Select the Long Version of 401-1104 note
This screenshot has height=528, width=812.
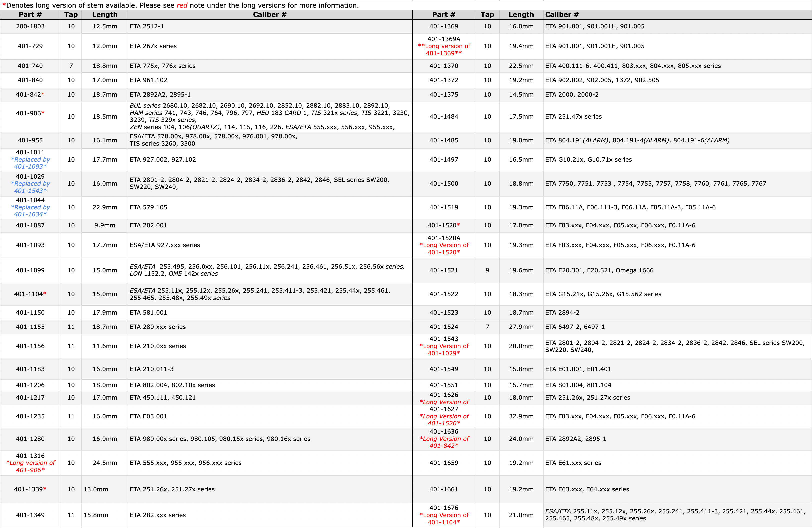coord(444,518)
